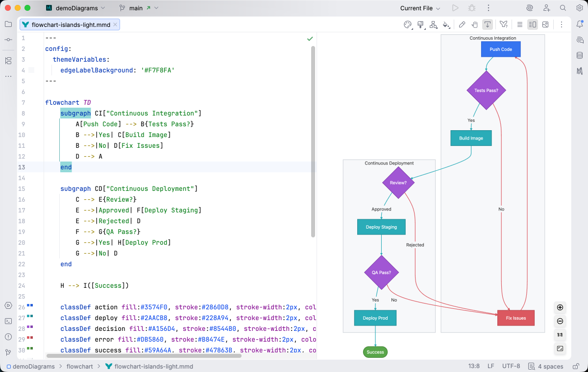The image size is (588, 372).
Task: Click demoDiagrams breadcrumb in navigation bar
Action: click(30, 366)
